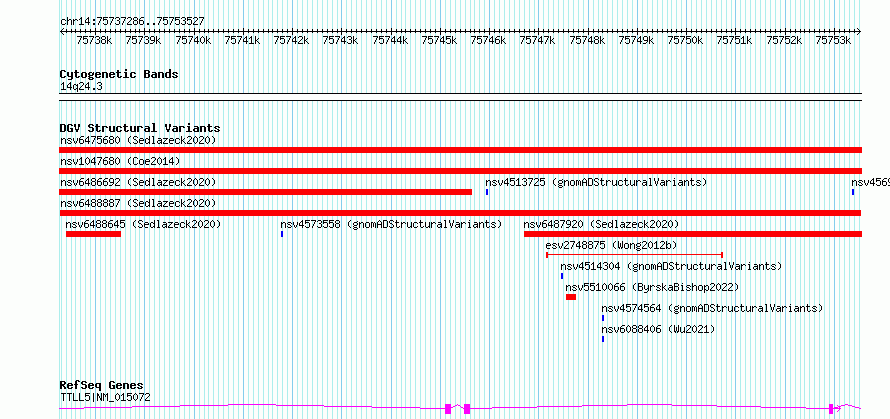
Task: Click the nsv1047680 (Coe2014) variant label
Action: 120,161
